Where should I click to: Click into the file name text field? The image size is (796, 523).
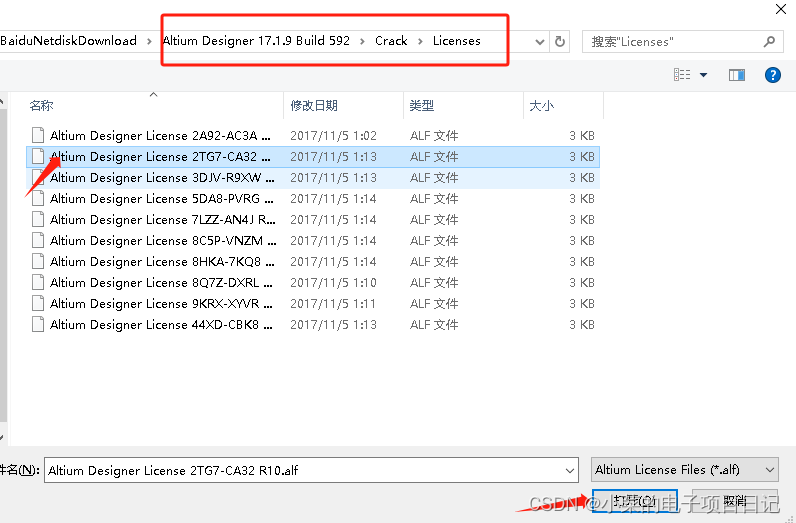(300, 469)
